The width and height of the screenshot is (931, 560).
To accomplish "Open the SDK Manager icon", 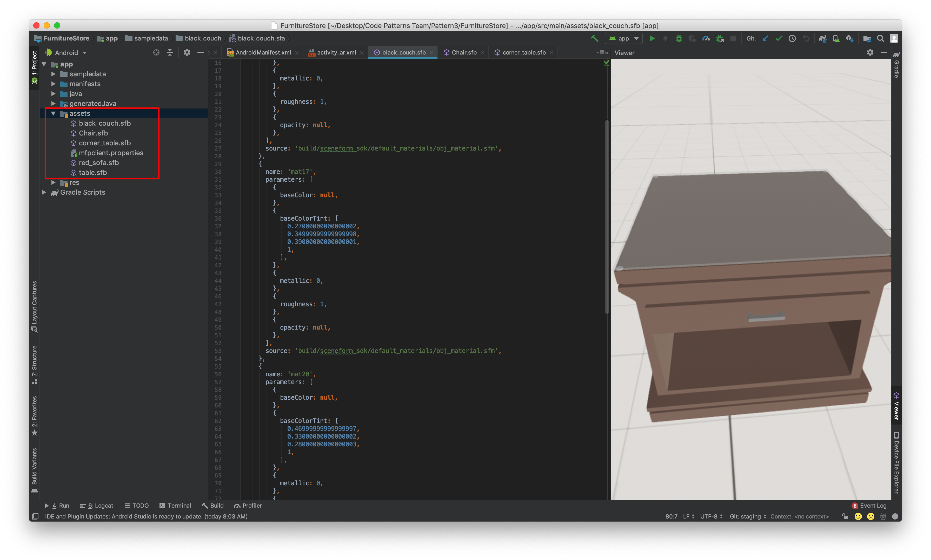I will [x=850, y=38].
